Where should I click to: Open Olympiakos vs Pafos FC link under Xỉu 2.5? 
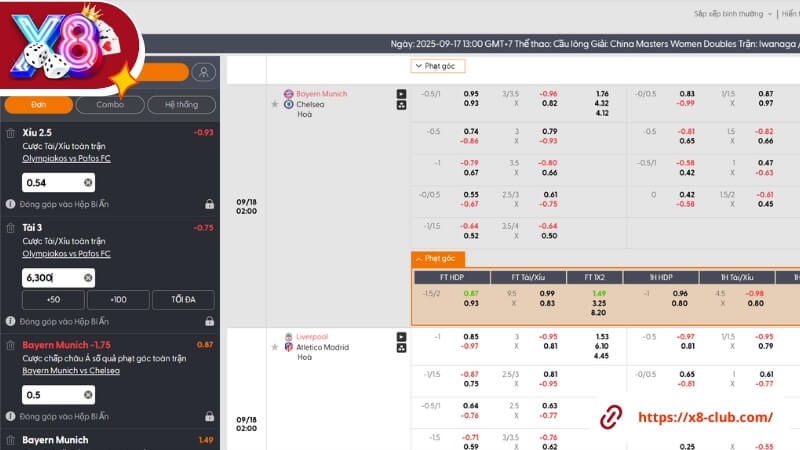66,158
